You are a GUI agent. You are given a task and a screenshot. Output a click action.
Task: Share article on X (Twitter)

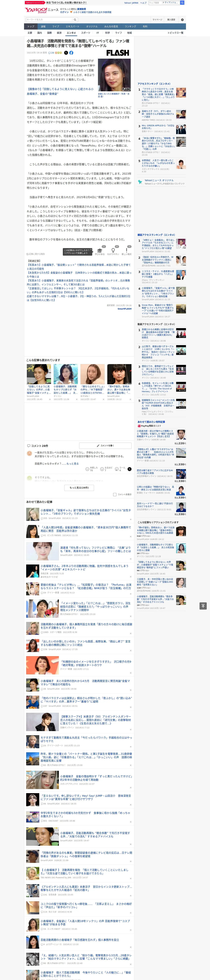(x=66, y=53)
